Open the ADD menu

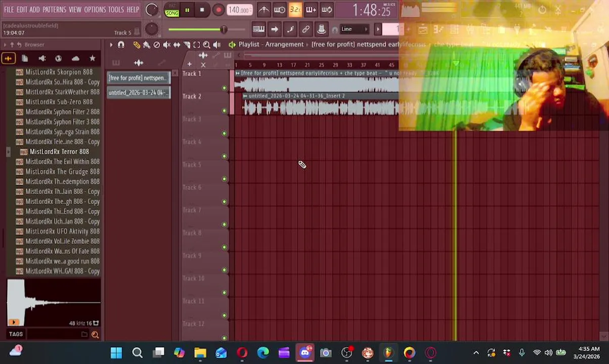(34, 10)
